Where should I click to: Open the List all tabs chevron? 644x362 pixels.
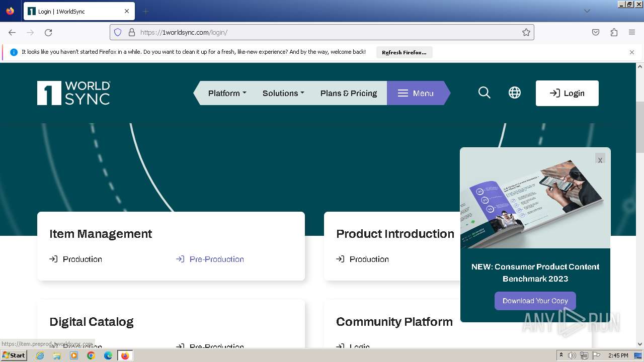[x=587, y=11]
